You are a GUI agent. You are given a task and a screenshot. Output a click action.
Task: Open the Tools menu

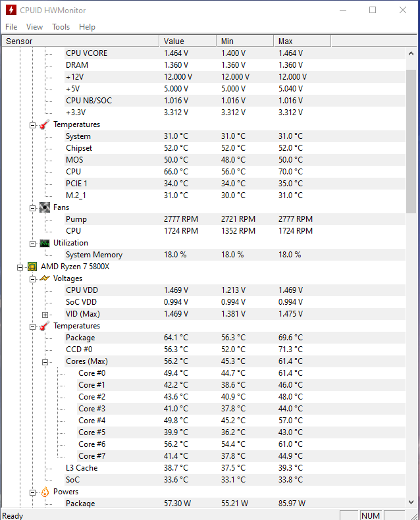[61, 27]
